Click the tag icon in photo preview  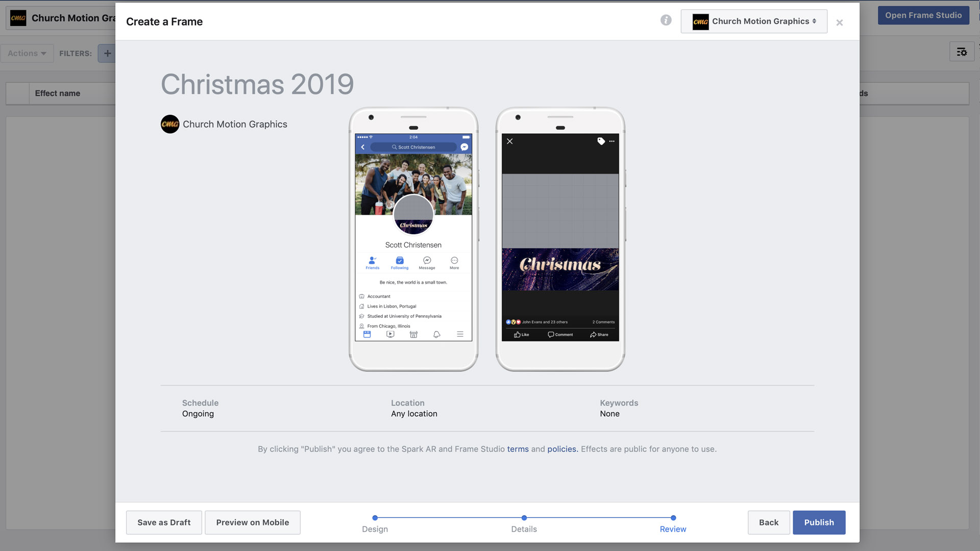click(x=601, y=141)
